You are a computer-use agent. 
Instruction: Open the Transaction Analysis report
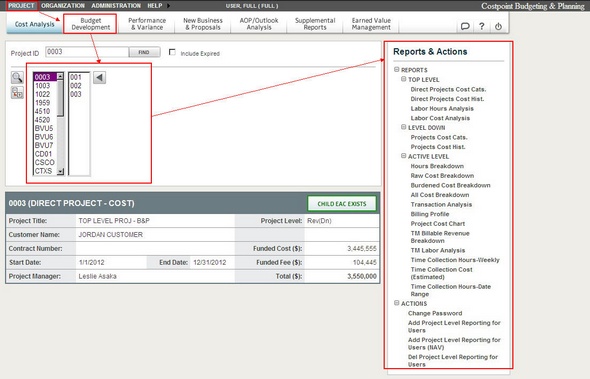click(441, 204)
